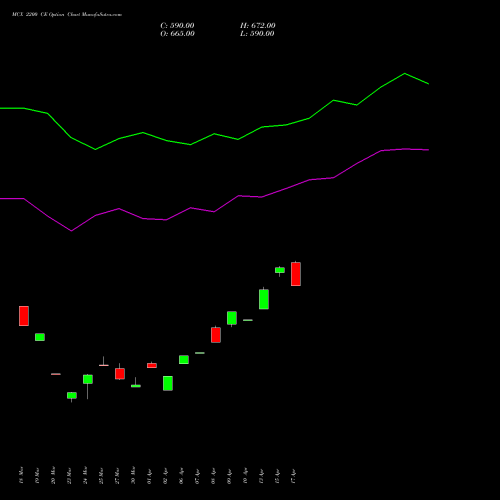The height and width of the screenshot is (500, 500).
Task: Click the 09 Apr date label
Action: tap(229, 476)
